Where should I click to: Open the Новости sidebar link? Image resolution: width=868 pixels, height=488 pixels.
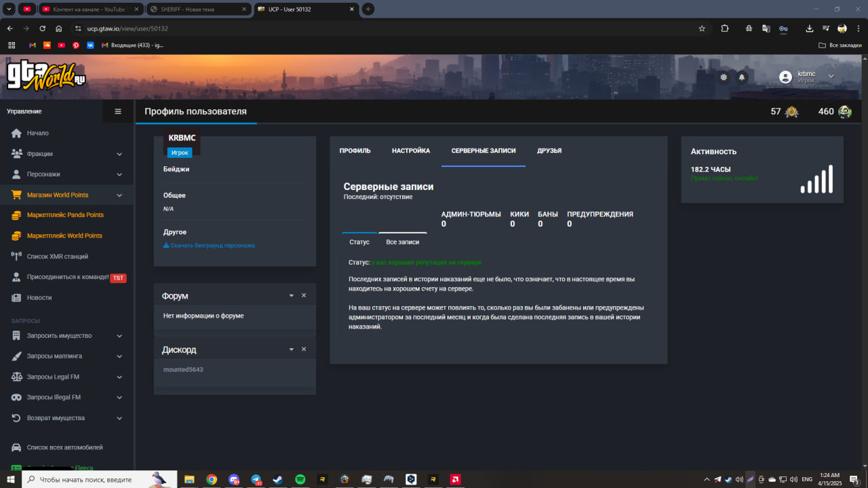click(39, 298)
